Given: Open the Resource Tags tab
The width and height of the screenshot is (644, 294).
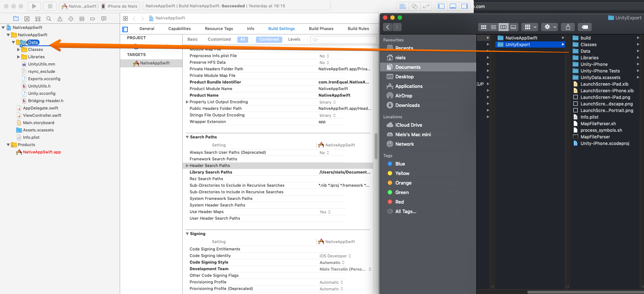Looking at the screenshot, I should (x=219, y=29).
